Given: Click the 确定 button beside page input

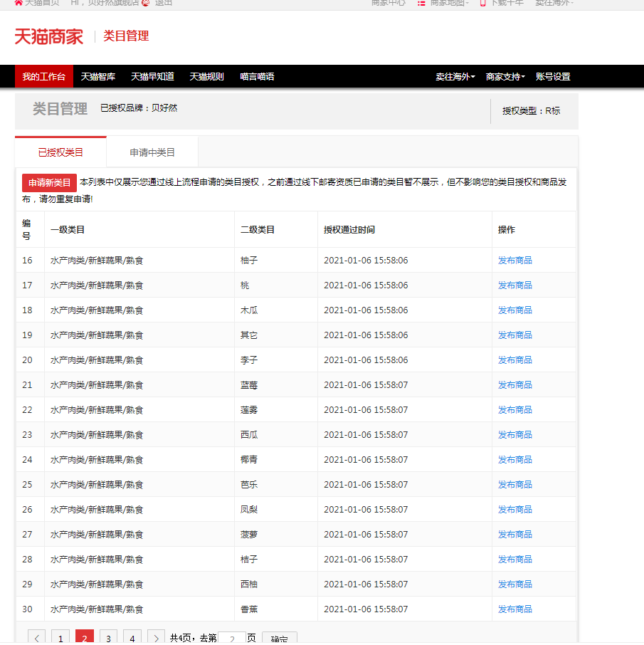Looking at the screenshot, I should (279, 639).
